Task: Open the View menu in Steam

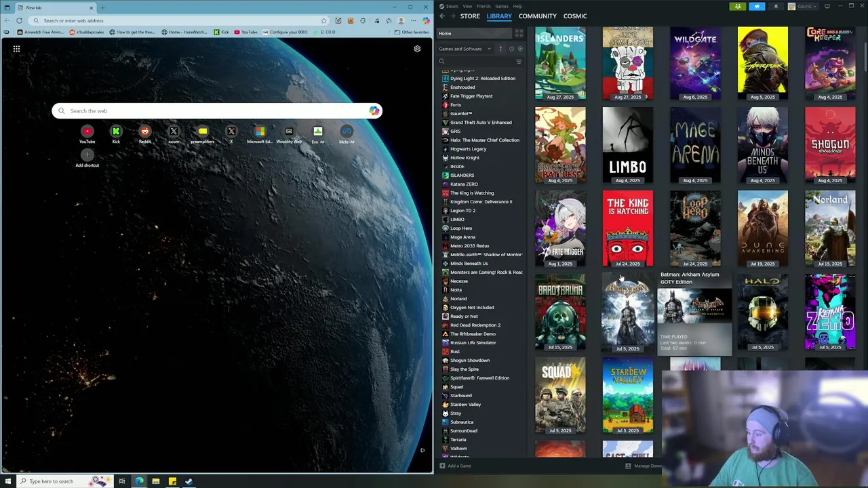Action: tap(467, 6)
